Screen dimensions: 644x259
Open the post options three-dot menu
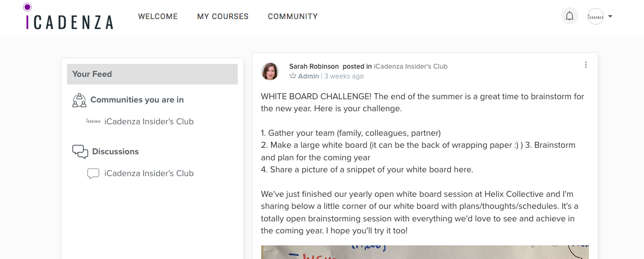point(586,65)
